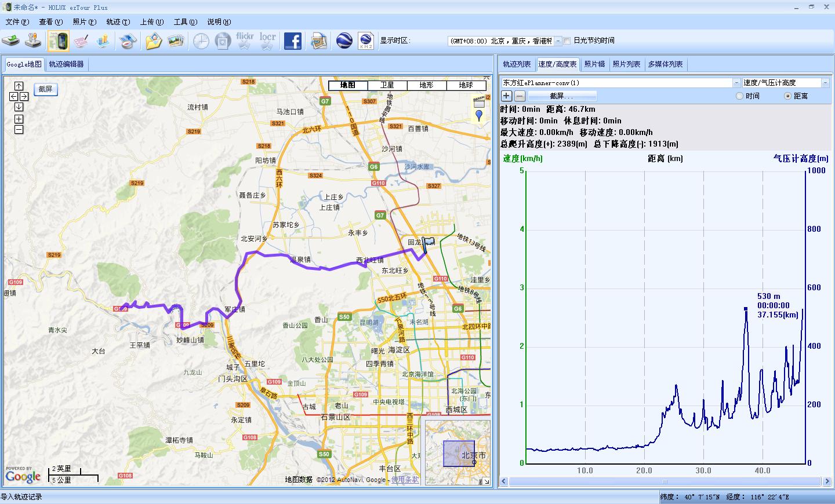Open the 速度/气压计高度 chart type dropdown
Image resolution: width=835 pixels, height=504 pixels.
coord(825,83)
